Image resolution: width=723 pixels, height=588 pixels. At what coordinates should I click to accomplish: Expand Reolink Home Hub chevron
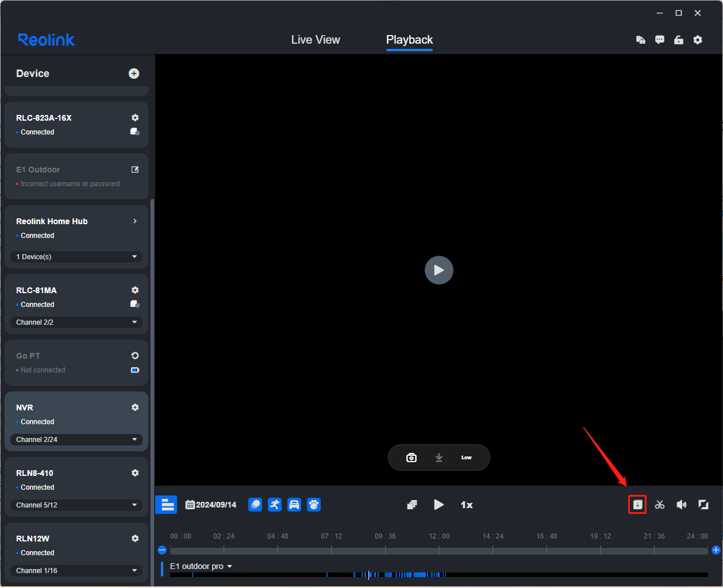pos(135,221)
